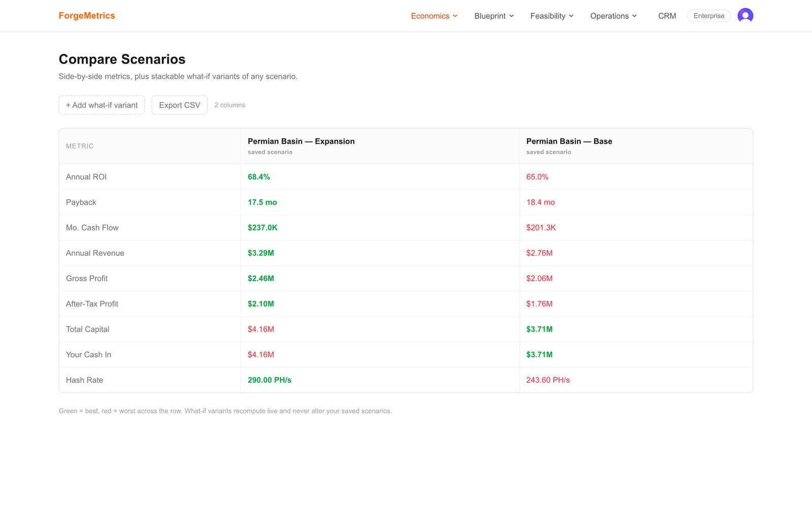
Task: Click the $1.76M after-tax profit value
Action: click(539, 304)
